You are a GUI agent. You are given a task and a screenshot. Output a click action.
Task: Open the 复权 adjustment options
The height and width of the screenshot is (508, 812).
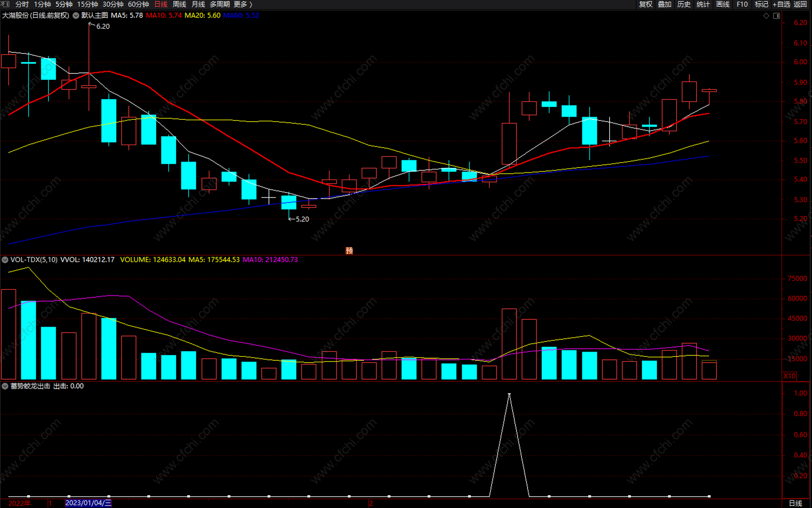click(646, 4)
